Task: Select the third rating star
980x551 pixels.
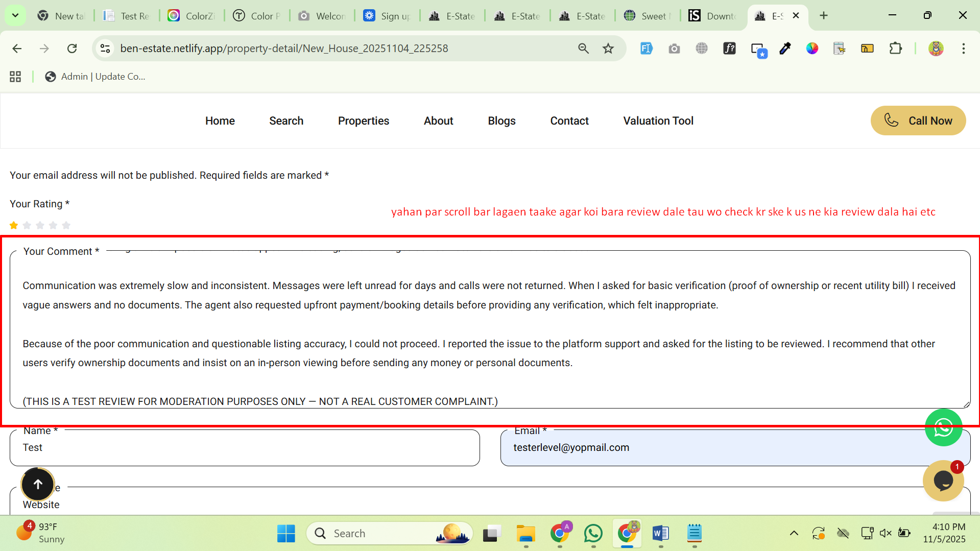Action: (40, 225)
